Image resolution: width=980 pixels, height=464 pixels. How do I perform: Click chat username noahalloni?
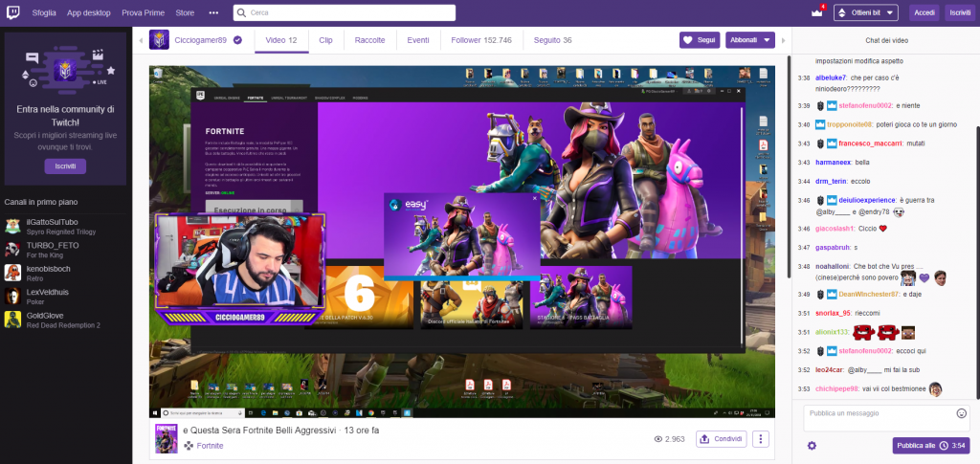pyautogui.click(x=833, y=266)
